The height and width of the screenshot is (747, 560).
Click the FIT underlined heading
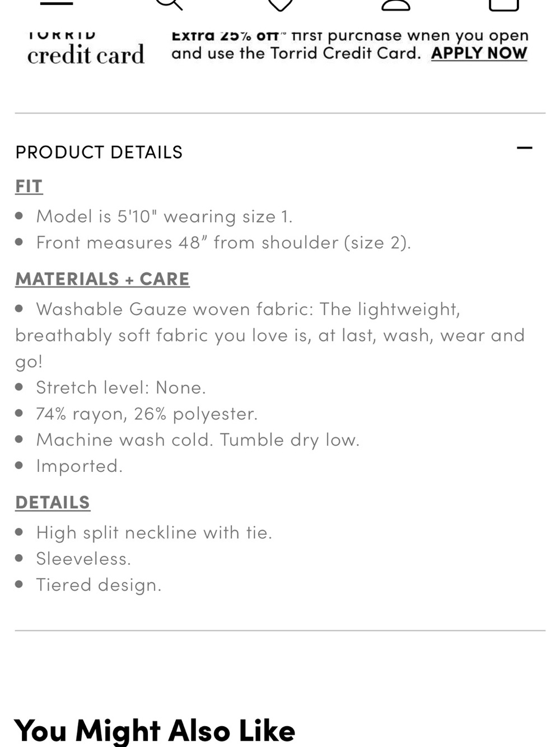(29, 186)
